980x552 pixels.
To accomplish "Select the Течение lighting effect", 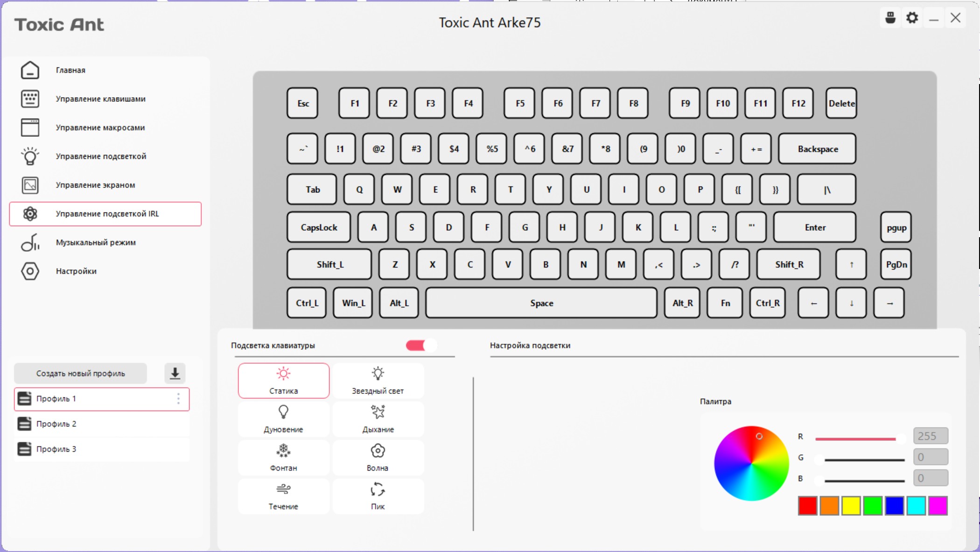I will 283,496.
